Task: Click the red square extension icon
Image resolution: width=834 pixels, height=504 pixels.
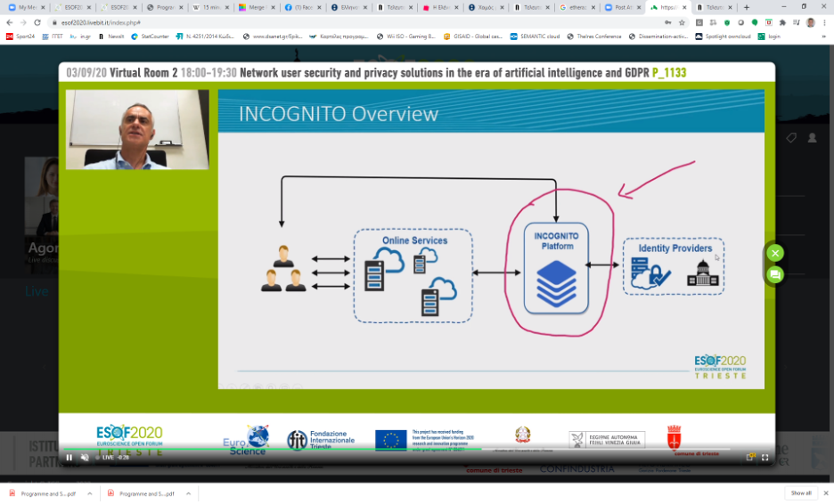Action: (769, 22)
